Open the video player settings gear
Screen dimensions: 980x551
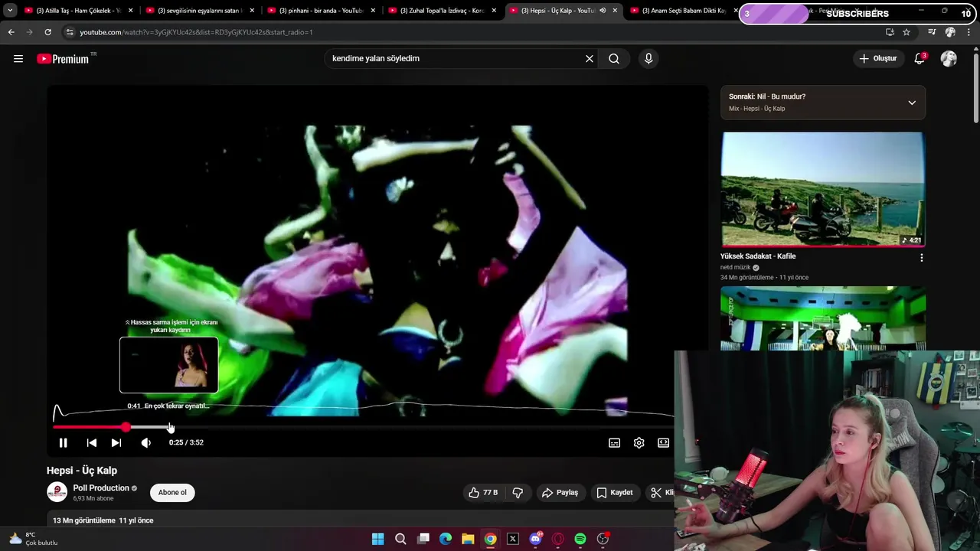[639, 442]
